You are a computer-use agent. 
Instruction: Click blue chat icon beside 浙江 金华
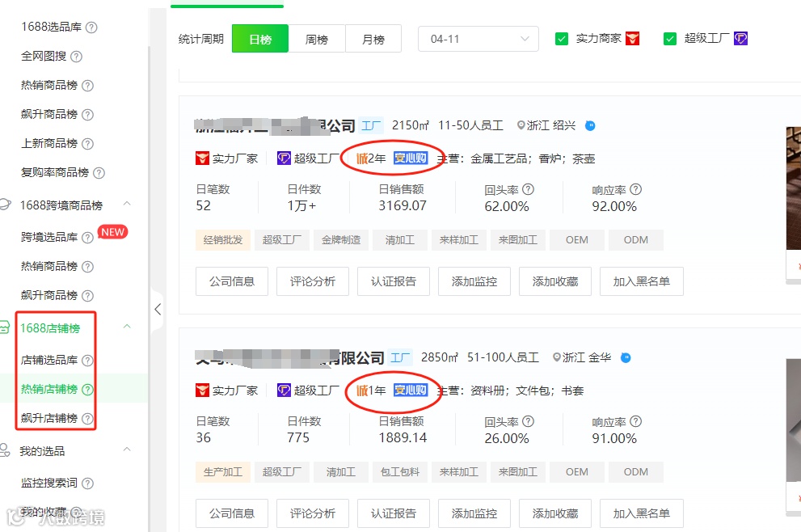[x=626, y=357]
